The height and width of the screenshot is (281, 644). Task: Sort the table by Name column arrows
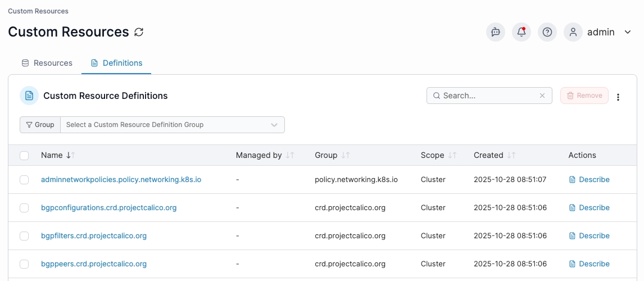tap(70, 155)
